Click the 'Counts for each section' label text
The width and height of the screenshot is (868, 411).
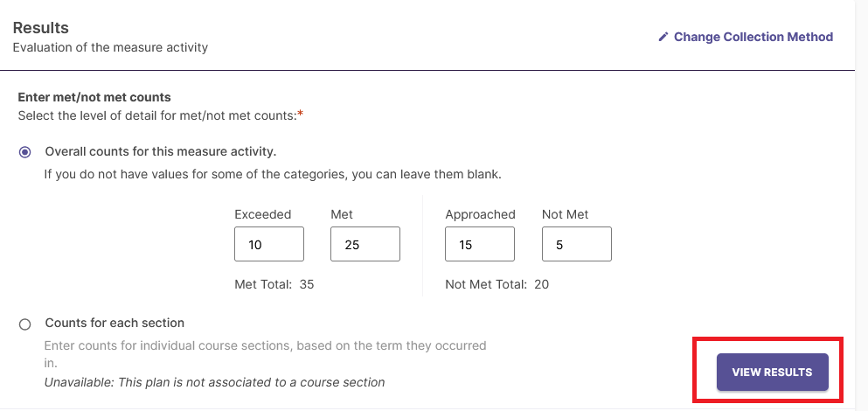point(115,323)
